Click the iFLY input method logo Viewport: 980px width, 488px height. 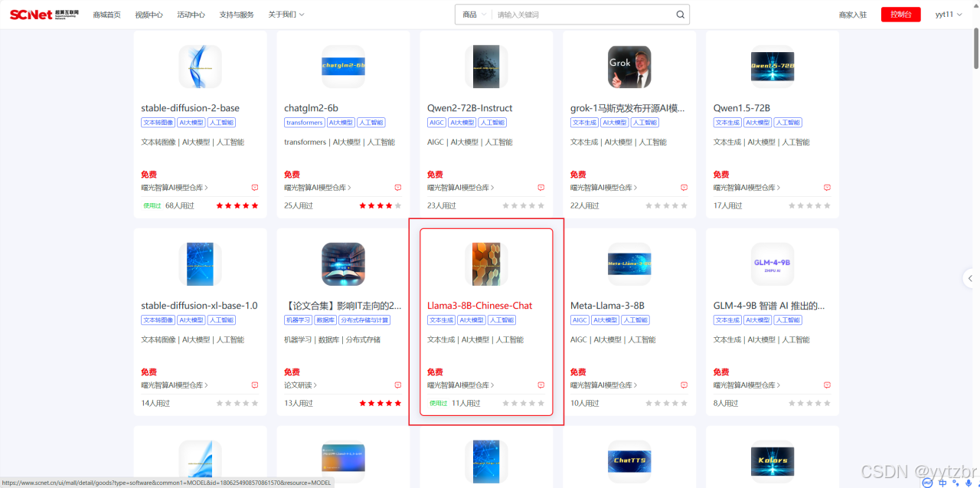tap(927, 483)
